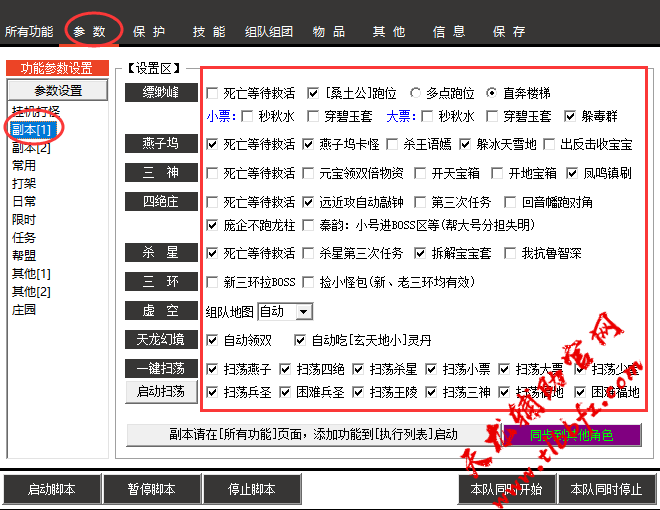This screenshot has width=660, height=510.
Task: Click the 四绝庄 section button
Action: (161, 202)
